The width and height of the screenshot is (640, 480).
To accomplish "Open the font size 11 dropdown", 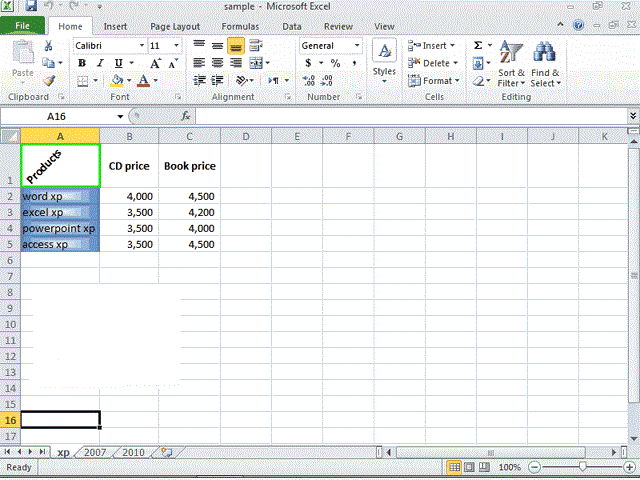I will pos(176,45).
